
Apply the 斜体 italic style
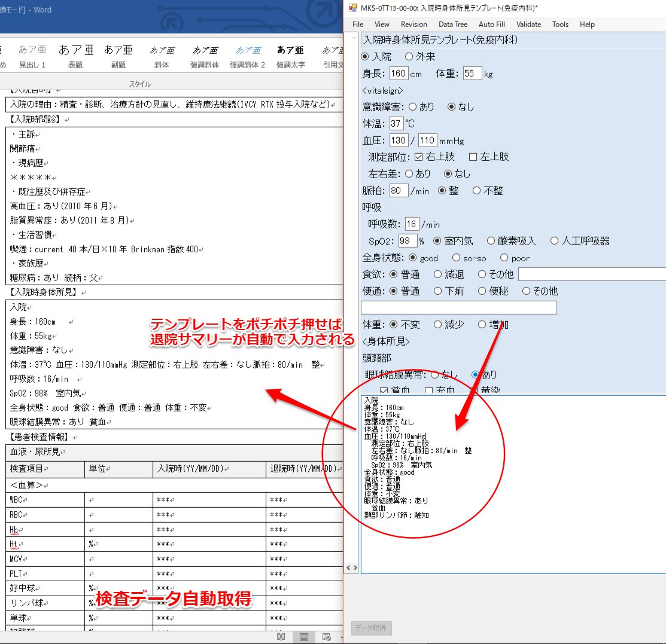point(162,57)
